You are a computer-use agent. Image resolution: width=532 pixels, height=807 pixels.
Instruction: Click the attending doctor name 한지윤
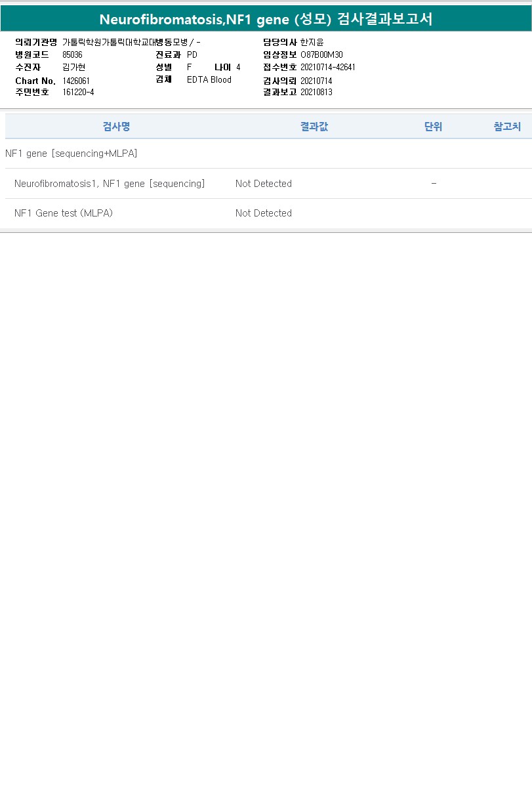312,43
